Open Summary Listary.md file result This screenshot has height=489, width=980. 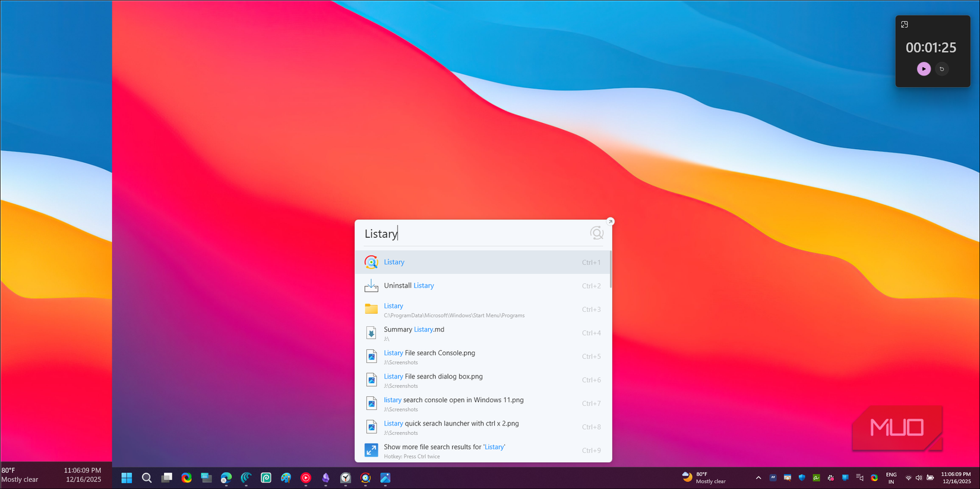coord(482,333)
